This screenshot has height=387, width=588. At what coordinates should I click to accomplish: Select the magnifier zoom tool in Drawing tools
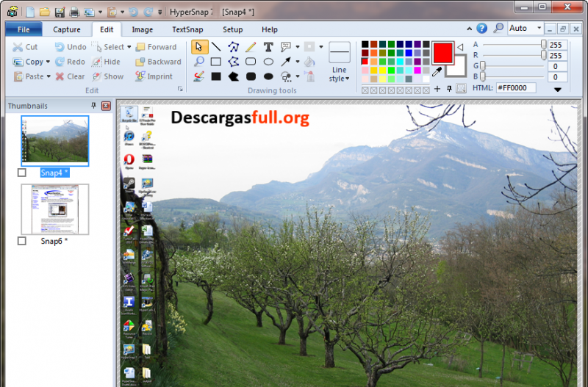click(199, 62)
